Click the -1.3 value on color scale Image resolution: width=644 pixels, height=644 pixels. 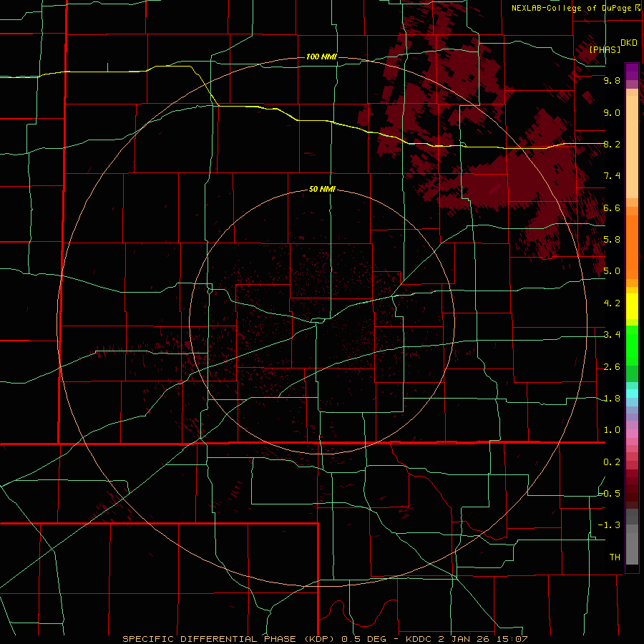point(610,525)
